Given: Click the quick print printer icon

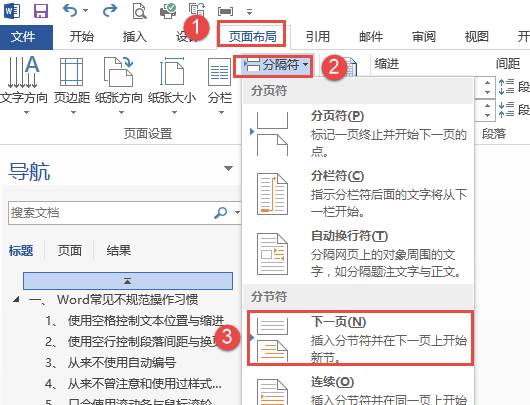Looking at the screenshot, I should [168, 11].
